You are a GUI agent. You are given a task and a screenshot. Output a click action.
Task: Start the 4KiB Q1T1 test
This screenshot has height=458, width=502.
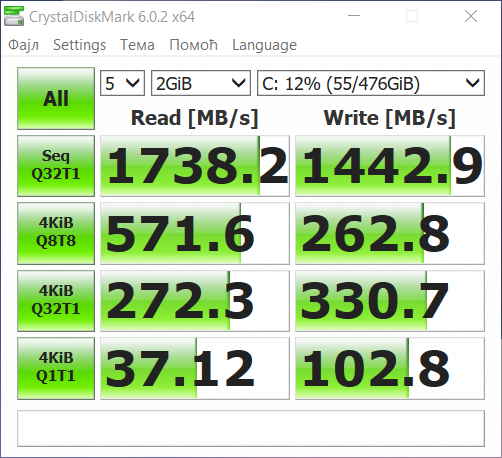pos(56,368)
